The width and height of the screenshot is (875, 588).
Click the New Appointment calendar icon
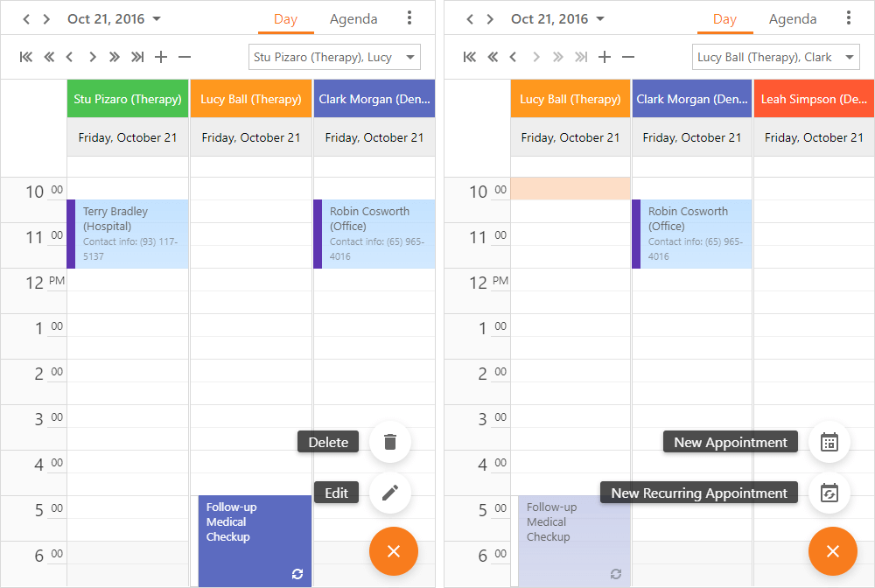(829, 442)
